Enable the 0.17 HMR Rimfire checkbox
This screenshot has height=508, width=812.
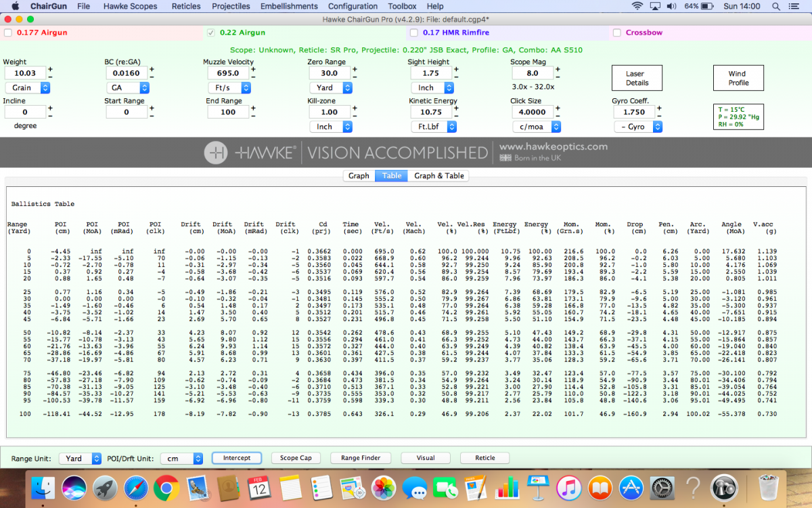pos(413,33)
